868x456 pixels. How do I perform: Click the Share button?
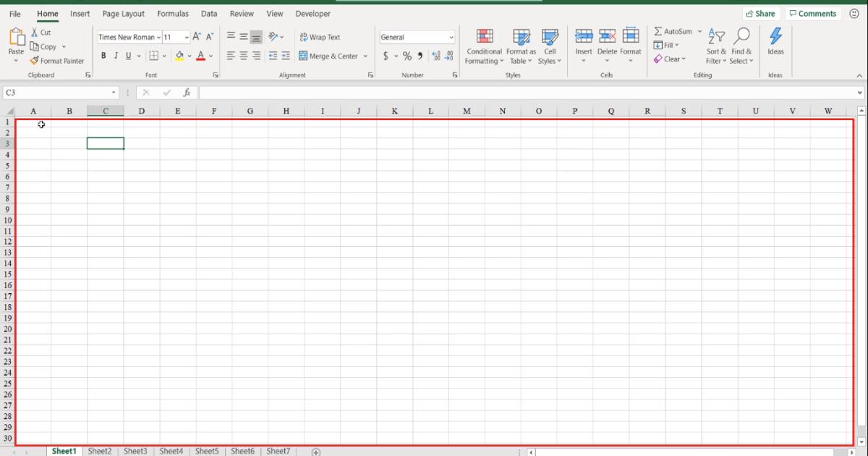click(x=761, y=13)
